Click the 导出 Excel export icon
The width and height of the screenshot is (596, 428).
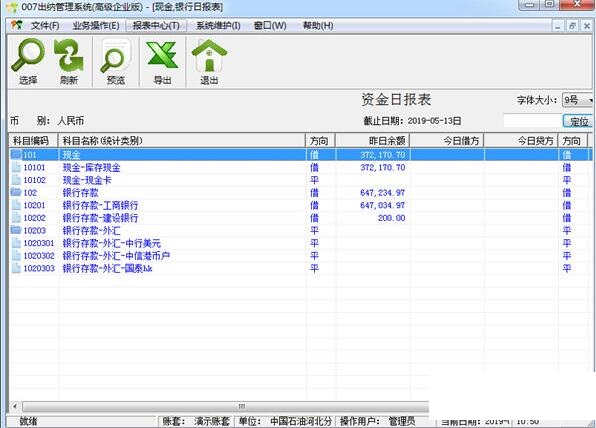point(162,55)
